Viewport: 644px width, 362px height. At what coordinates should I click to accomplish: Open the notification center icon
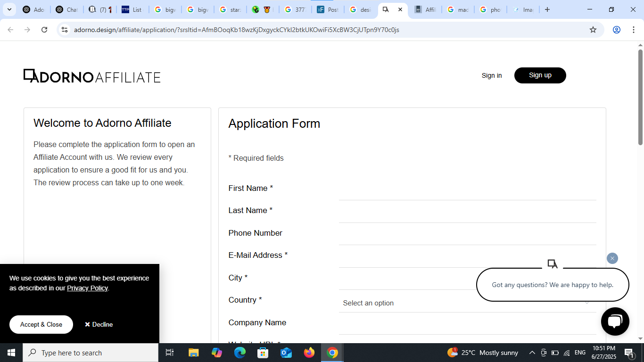point(629,353)
